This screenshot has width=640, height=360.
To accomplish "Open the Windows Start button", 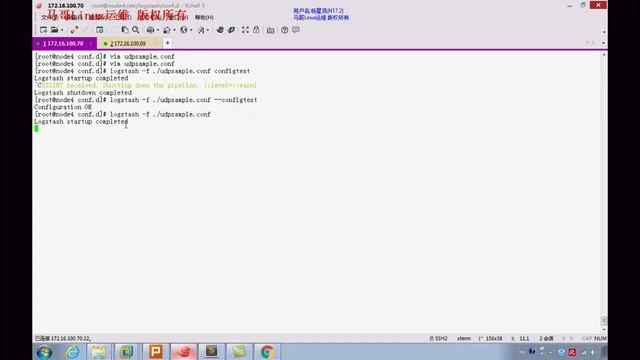I will 44,352.
